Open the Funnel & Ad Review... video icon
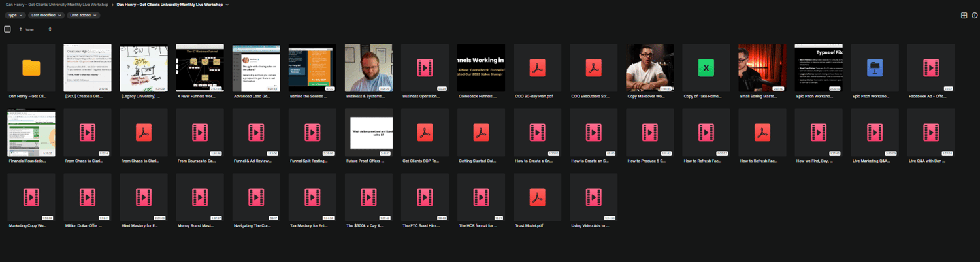Viewport: 980px width, 262px height. 256,133
